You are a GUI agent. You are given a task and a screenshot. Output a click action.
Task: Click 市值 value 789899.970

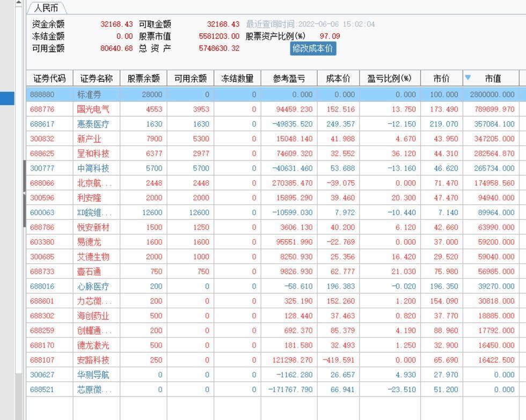[x=494, y=109]
